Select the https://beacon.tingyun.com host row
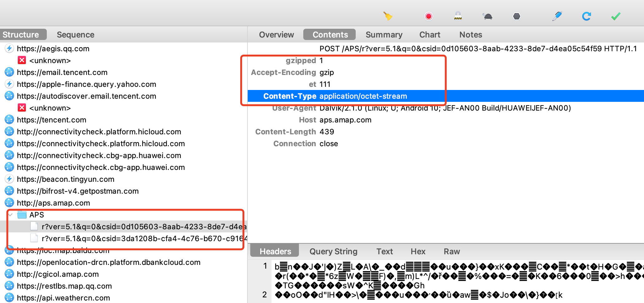The height and width of the screenshot is (303, 644). (x=124, y=179)
